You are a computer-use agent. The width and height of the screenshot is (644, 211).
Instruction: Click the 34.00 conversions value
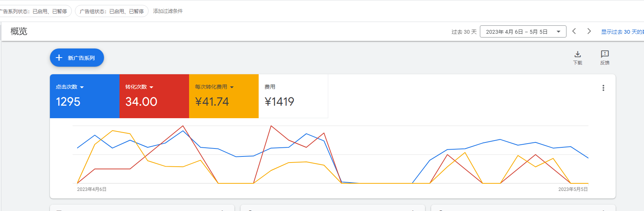coord(141,102)
